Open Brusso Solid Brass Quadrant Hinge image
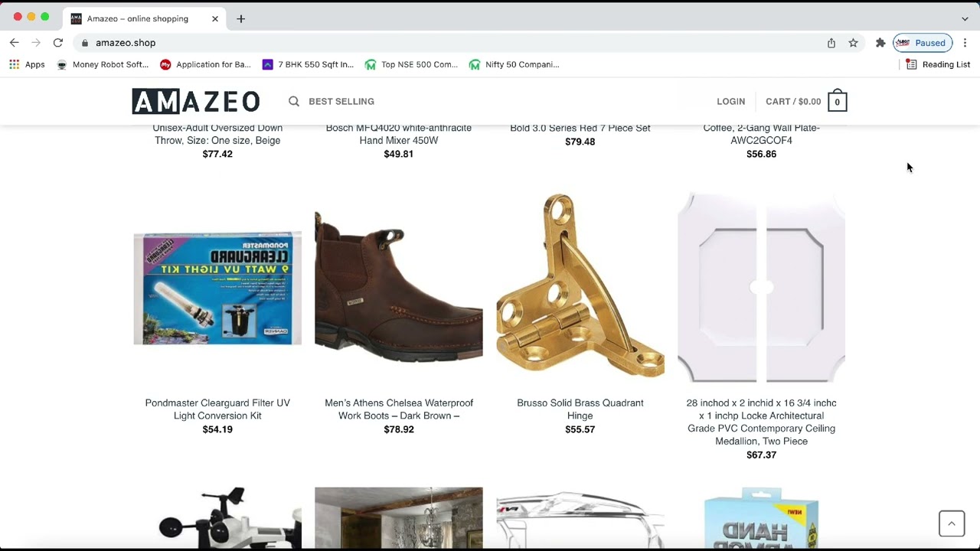 point(580,287)
